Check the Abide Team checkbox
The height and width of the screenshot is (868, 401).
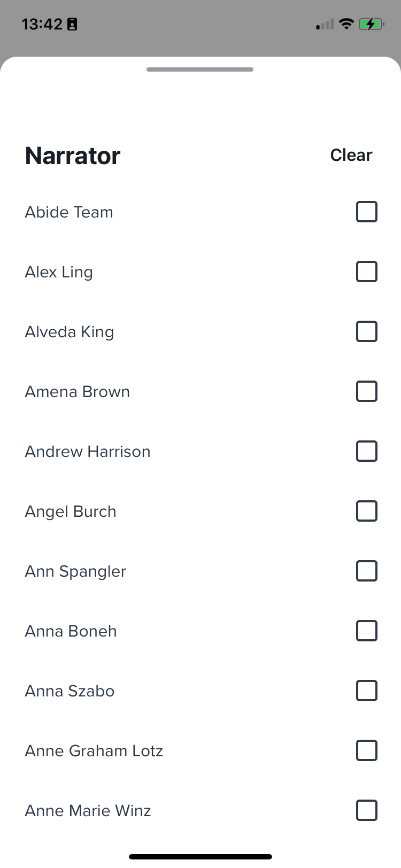pos(367,212)
